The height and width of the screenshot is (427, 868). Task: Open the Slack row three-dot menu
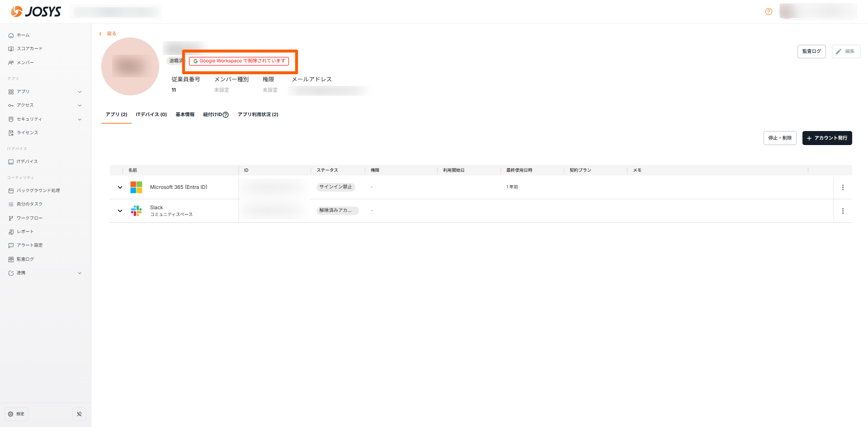coord(843,211)
